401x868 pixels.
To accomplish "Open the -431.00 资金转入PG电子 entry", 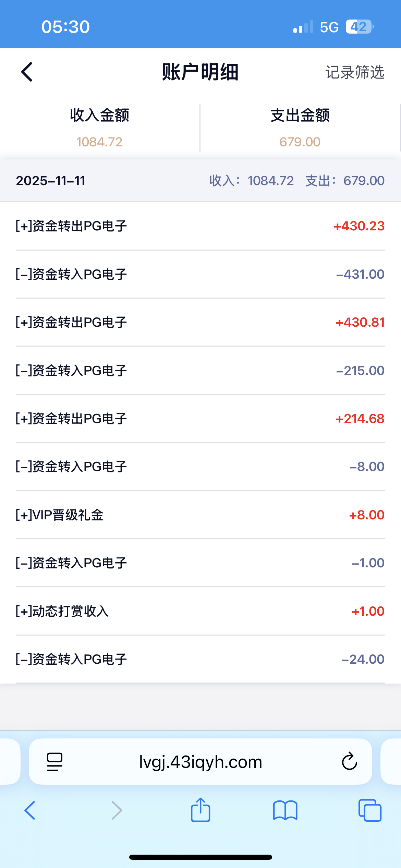I will coord(200,274).
